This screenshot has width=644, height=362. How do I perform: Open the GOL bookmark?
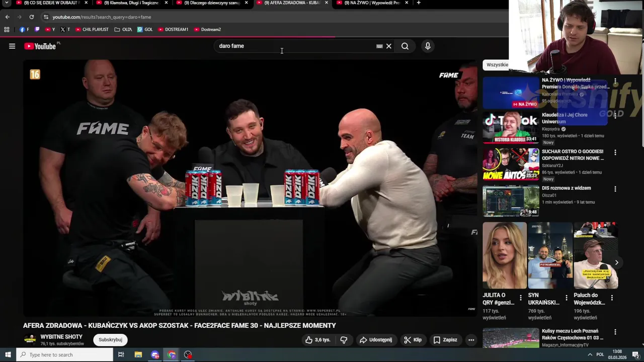click(x=145, y=30)
